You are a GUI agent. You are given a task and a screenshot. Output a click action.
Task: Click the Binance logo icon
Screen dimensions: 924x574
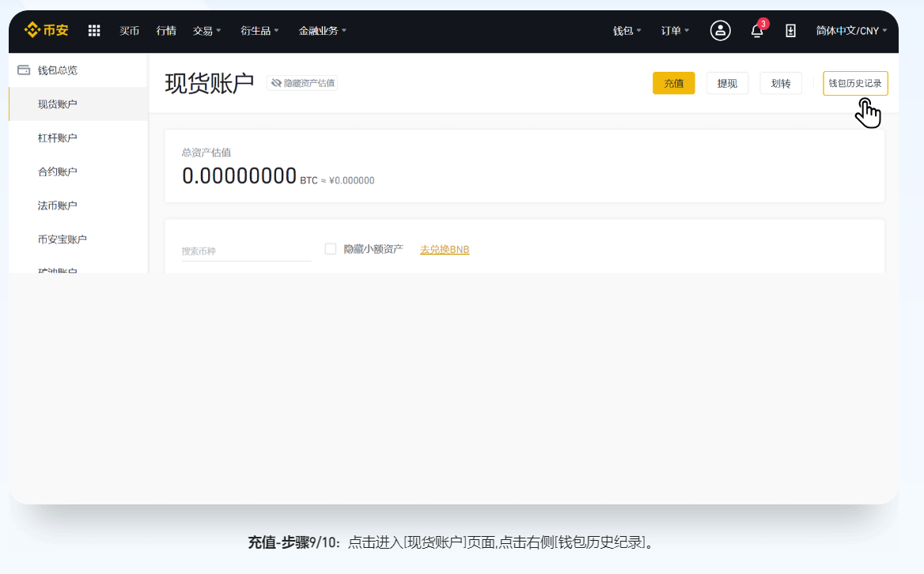[x=32, y=31]
